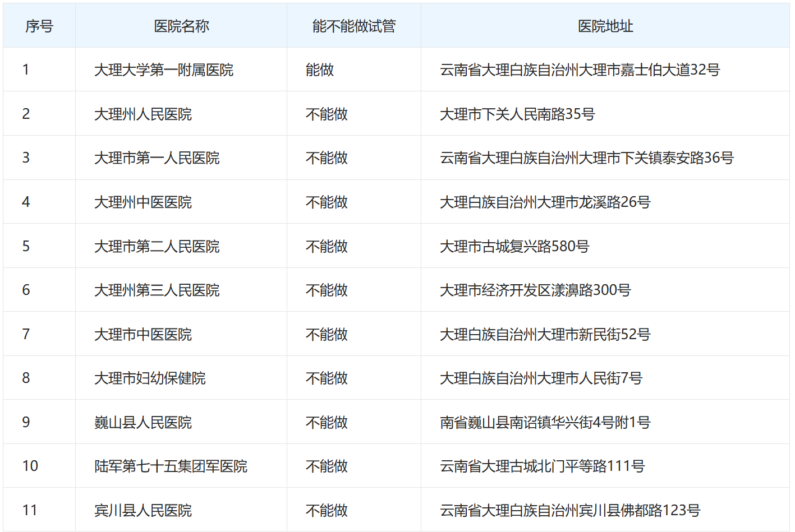795x532 pixels.
Task: Click 不能做 in 巍山县人民医院 row
Action: (327, 422)
